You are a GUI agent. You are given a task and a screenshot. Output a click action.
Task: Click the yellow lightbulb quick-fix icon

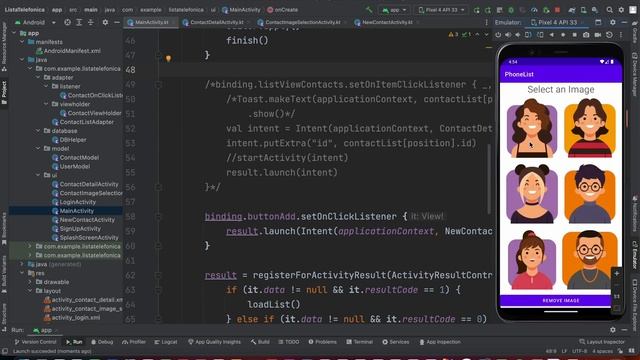[168, 58]
